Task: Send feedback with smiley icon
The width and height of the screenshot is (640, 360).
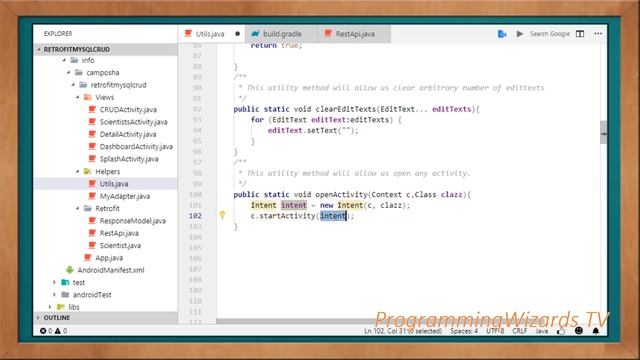Action: pos(579,331)
